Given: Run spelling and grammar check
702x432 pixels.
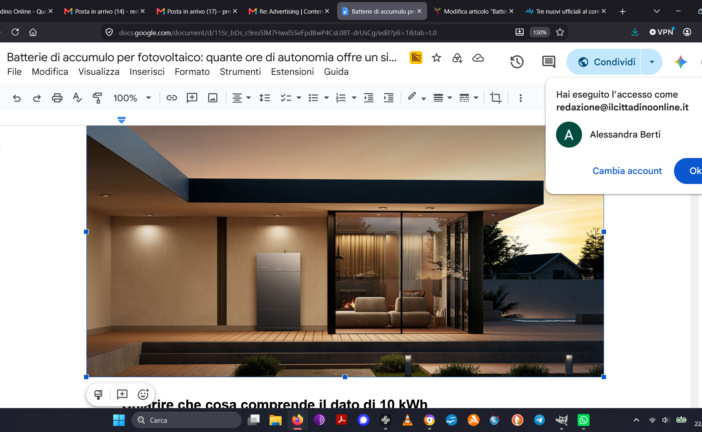Looking at the screenshot, I should click(77, 98).
